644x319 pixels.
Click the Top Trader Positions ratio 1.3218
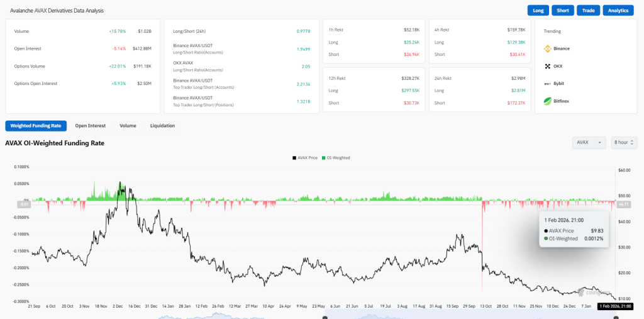pyautogui.click(x=303, y=101)
